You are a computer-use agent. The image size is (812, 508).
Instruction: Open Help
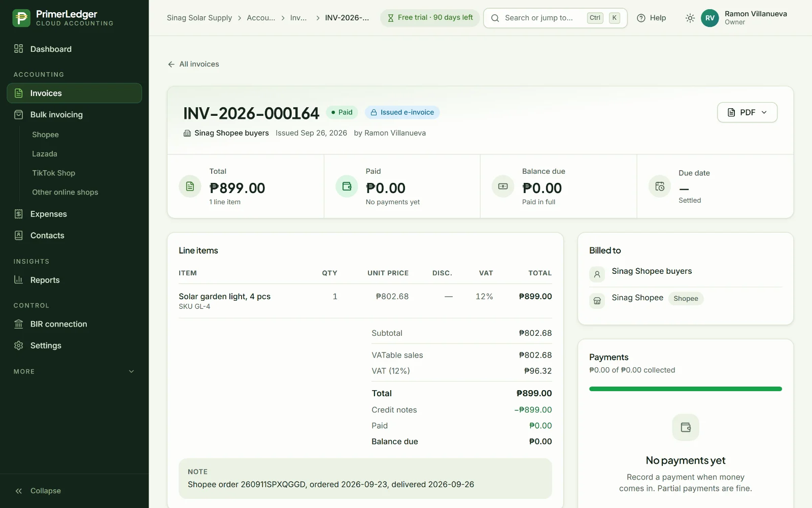[651, 18]
